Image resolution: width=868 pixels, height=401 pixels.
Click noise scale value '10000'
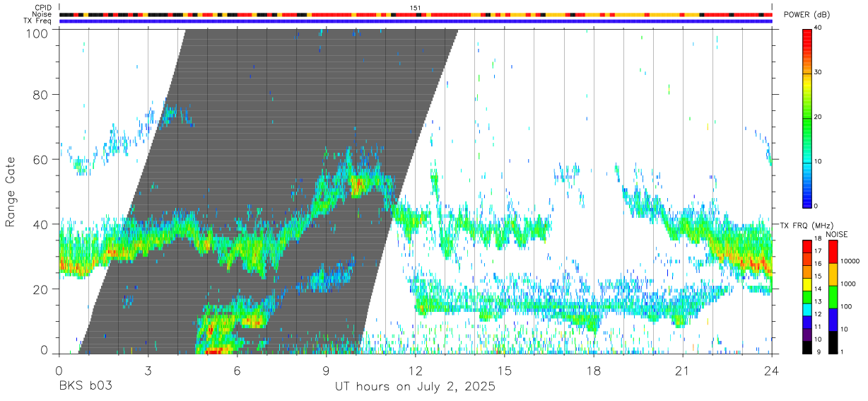[x=850, y=262]
